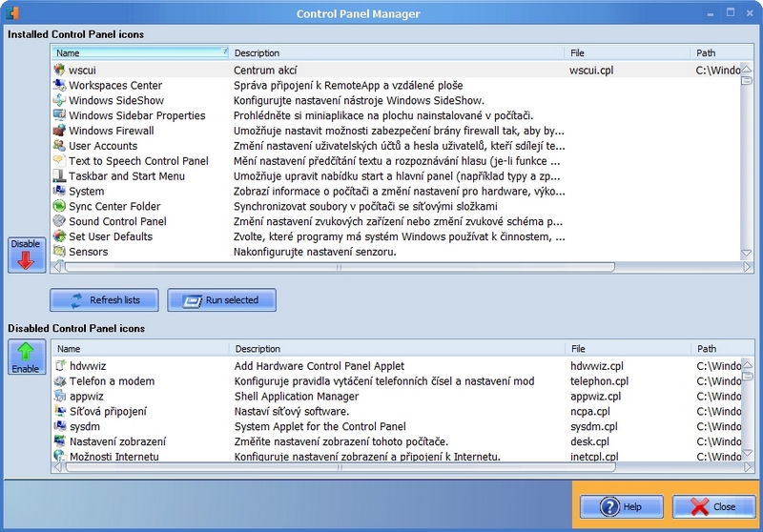
Task: Click the Text to Speech Control Panel icon
Action: pos(59,160)
